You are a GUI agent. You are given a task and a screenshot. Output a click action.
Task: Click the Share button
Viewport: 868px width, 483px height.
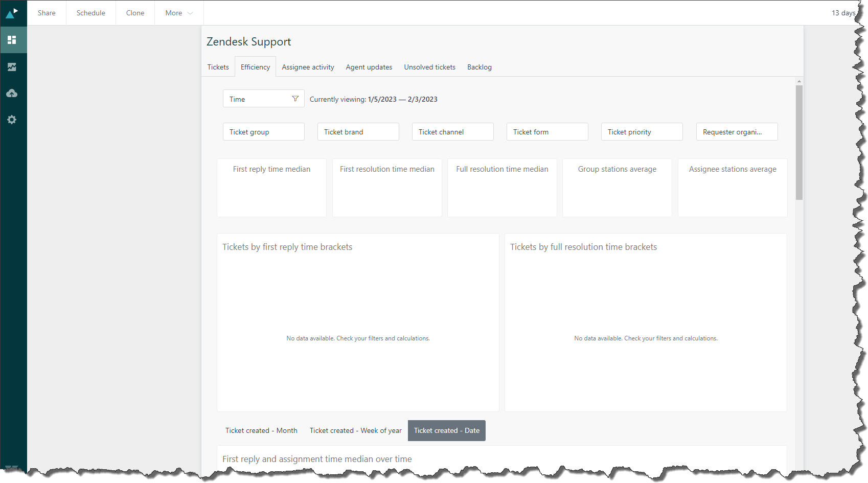coord(47,13)
